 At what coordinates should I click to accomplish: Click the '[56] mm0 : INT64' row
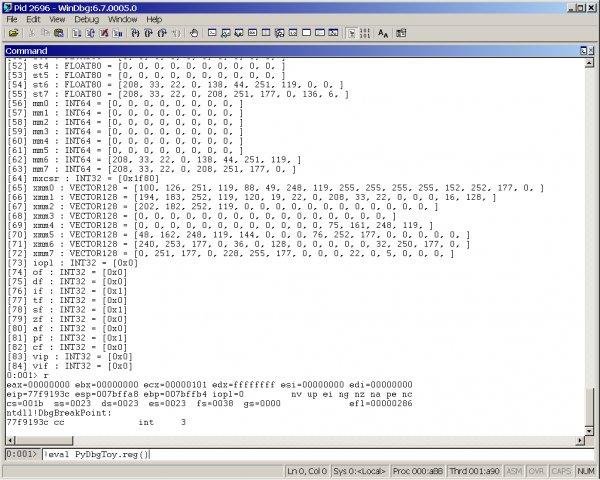tap(125, 103)
